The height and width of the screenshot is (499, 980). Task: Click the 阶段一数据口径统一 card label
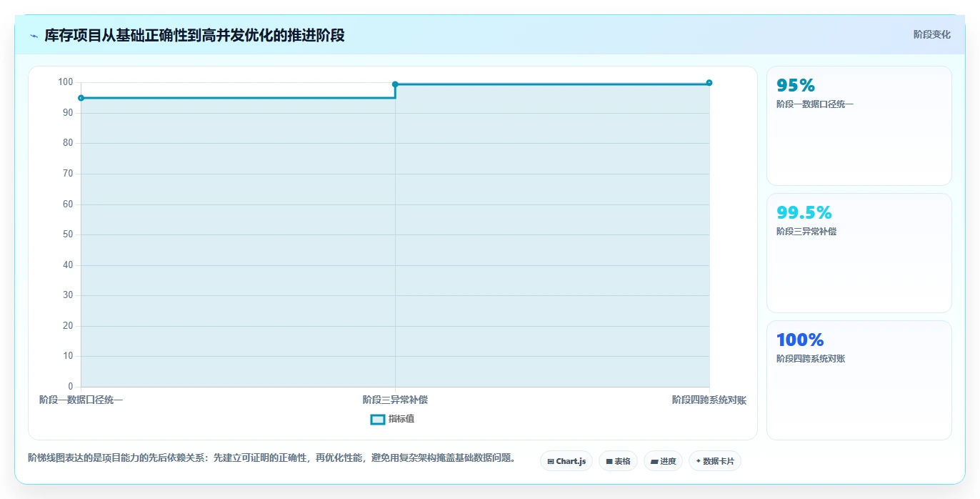tap(815, 104)
